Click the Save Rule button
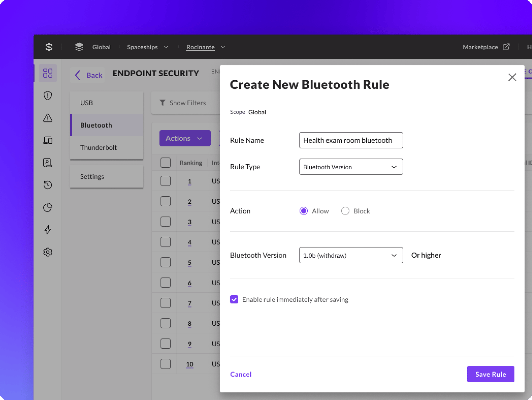The height and width of the screenshot is (400, 532). [x=491, y=374]
